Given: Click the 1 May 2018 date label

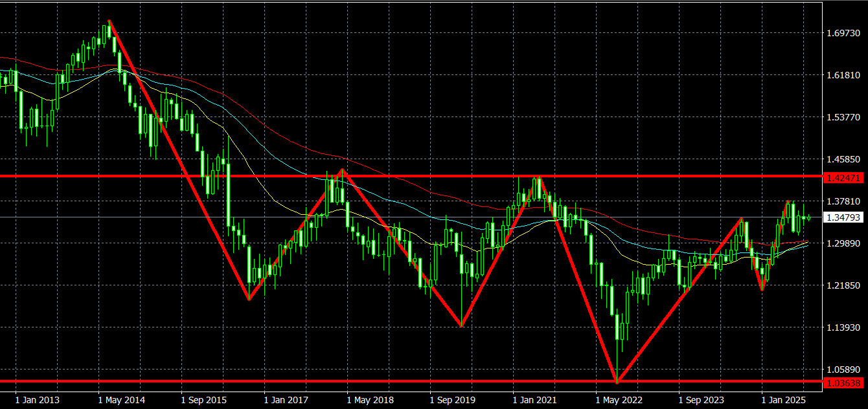Looking at the screenshot, I should [x=370, y=401].
